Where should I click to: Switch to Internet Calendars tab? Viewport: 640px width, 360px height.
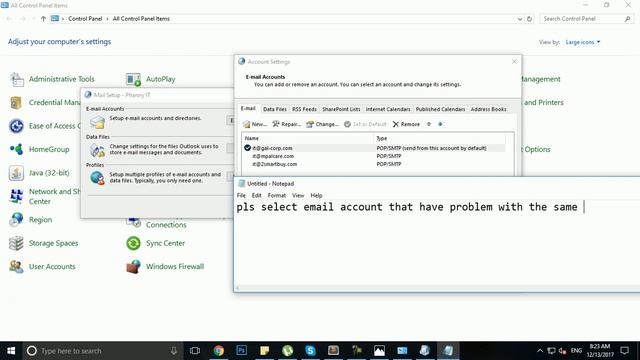click(388, 109)
